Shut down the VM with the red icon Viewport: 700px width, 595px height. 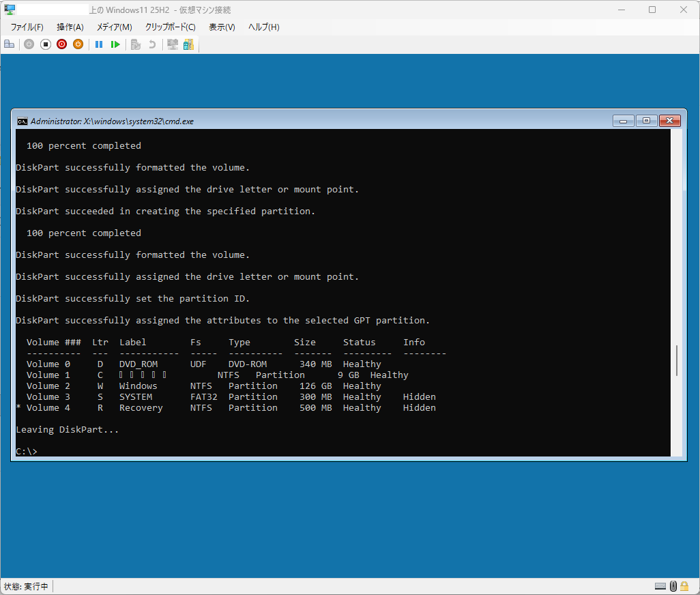point(61,44)
